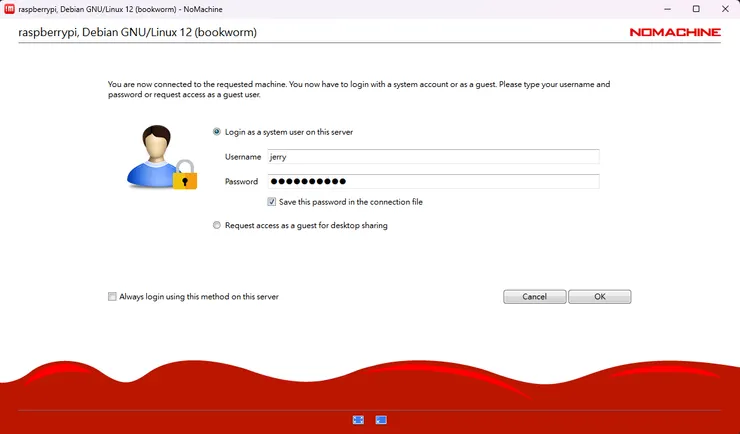This screenshot has width=740, height=434.
Task: Maximize the NoMachine window
Action: point(696,9)
